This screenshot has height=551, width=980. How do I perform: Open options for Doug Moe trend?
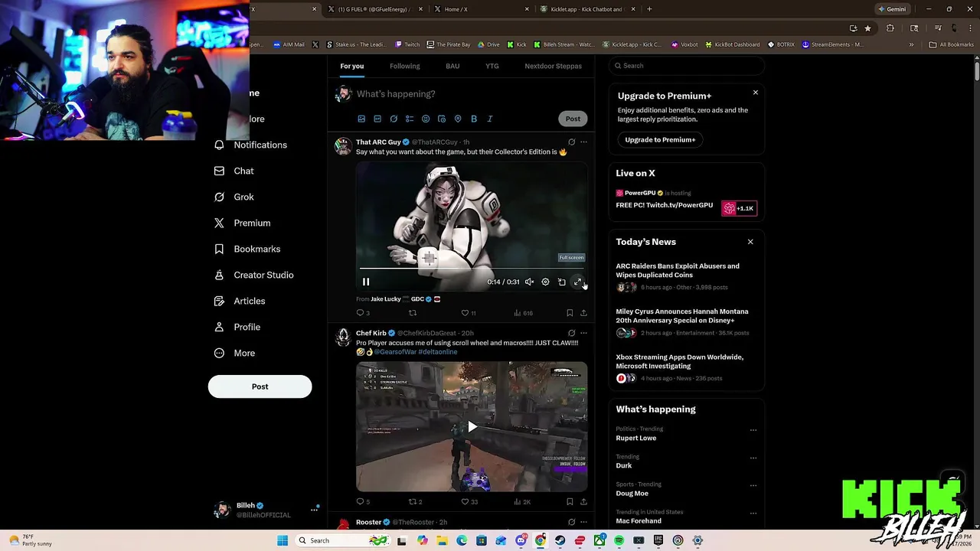coord(753,485)
